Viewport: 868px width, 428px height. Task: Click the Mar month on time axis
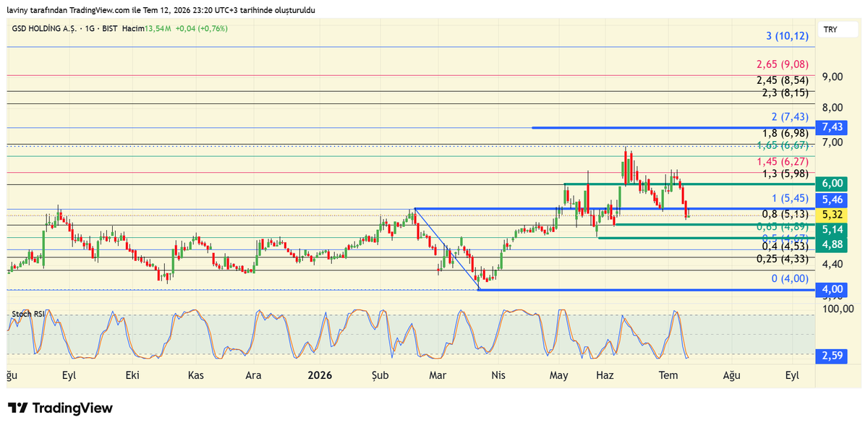click(x=437, y=375)
